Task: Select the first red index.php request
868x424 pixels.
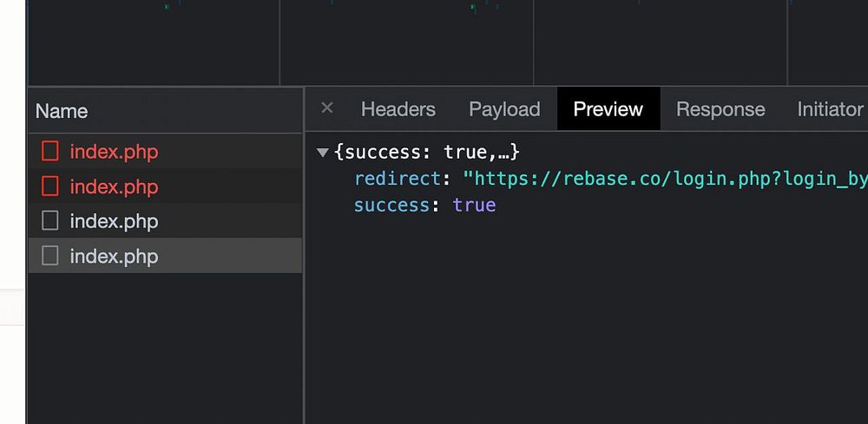Action: pyautogui.click(x=114, y=152)
